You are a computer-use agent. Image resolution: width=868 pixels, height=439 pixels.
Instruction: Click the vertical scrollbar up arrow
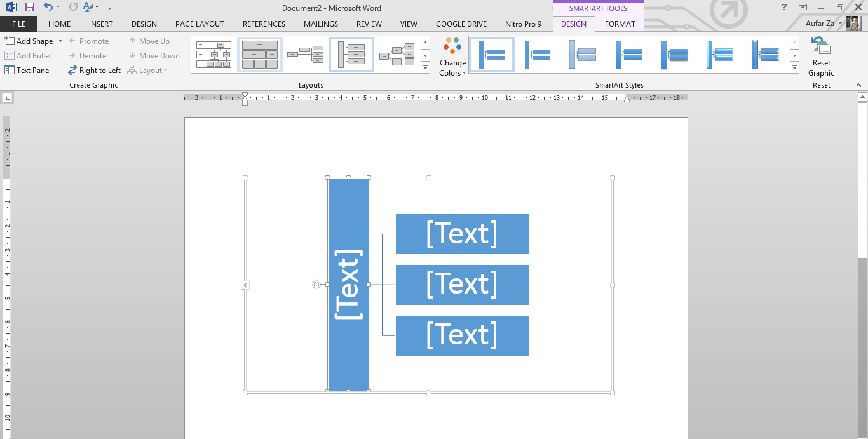862,97
